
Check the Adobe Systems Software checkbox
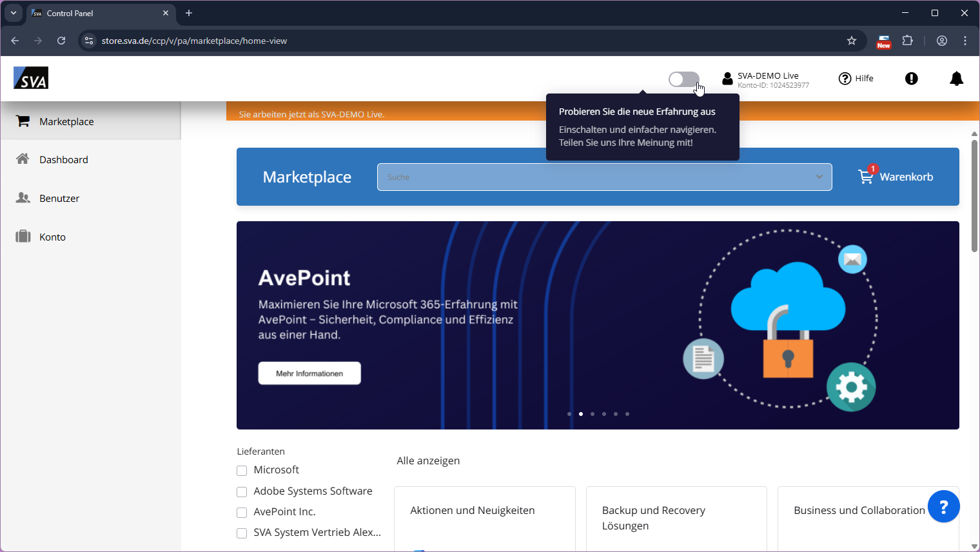(x=242, y=492)
